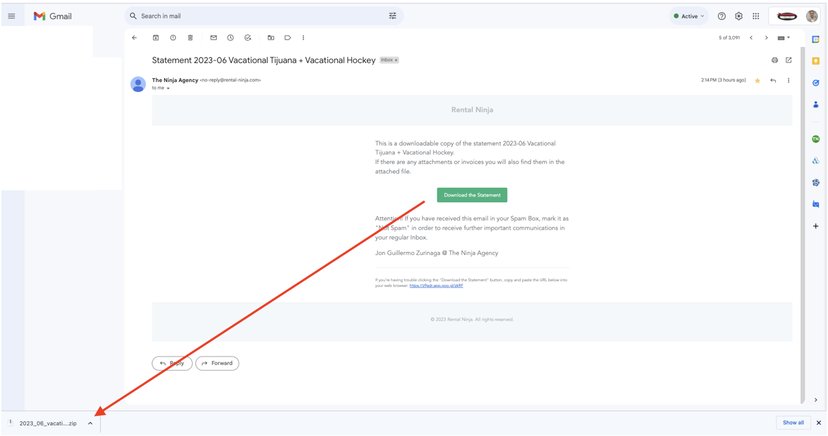
Task: Mark the email as unread
Action: 213,38
